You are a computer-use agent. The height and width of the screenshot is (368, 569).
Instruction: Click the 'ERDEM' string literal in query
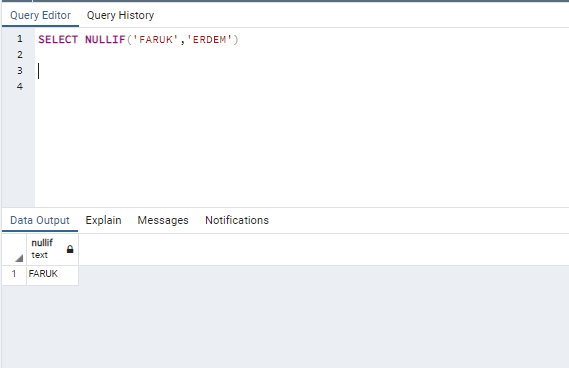click(x=209, y=40)
